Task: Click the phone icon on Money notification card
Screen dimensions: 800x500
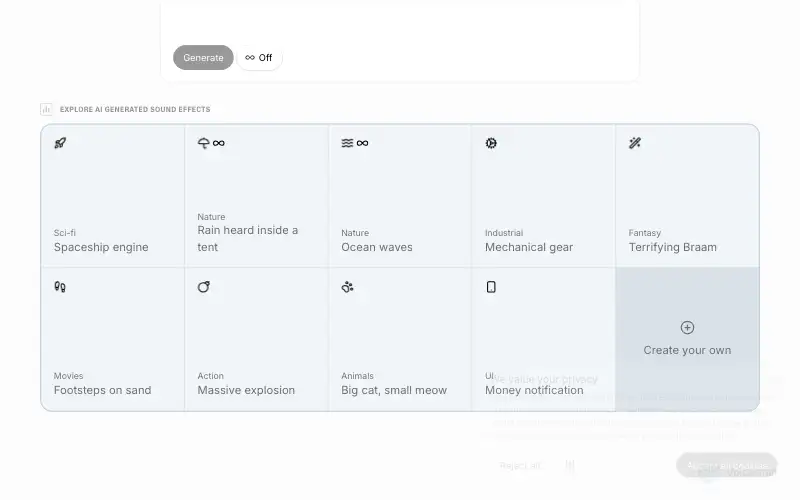Action: tap(491, 287)
